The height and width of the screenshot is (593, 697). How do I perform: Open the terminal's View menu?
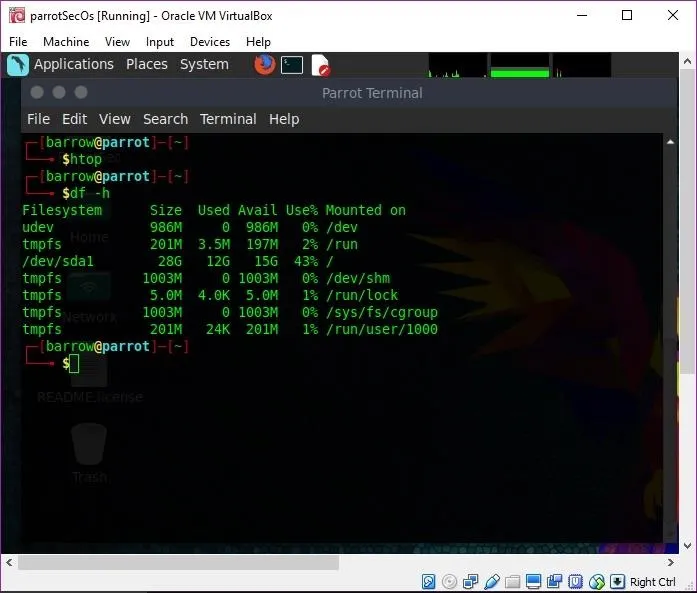(115, 119)
